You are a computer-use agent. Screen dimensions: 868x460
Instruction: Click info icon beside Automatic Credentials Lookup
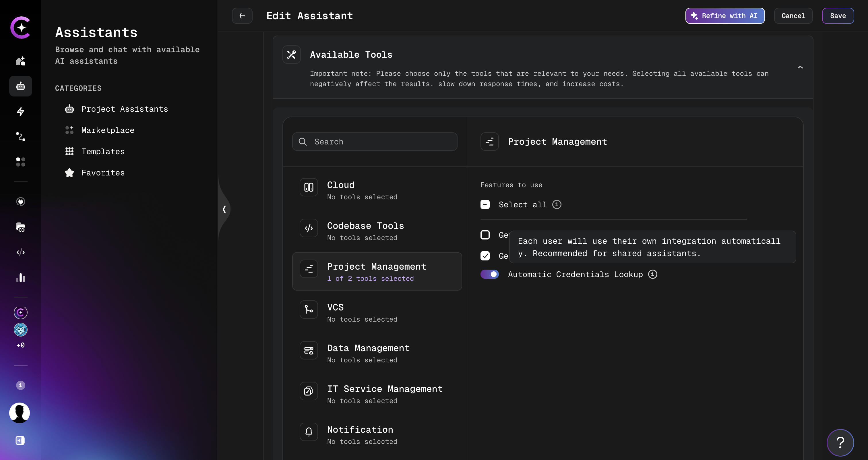pyautogui.click(x=653, y=274)
